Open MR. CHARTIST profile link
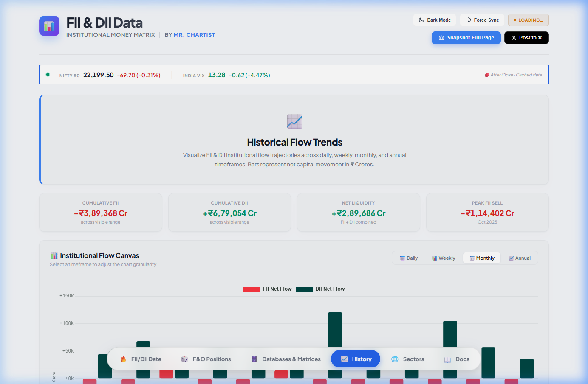This screenshot has width=588, height=384. click(194, 35)
